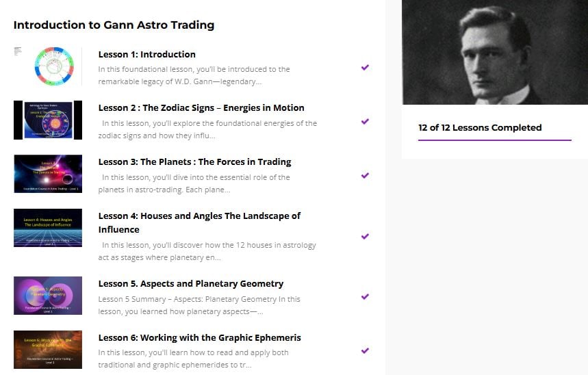Open Lesson 4: Houses and Angles title
The image size is (588, 375).
(199, 216)
